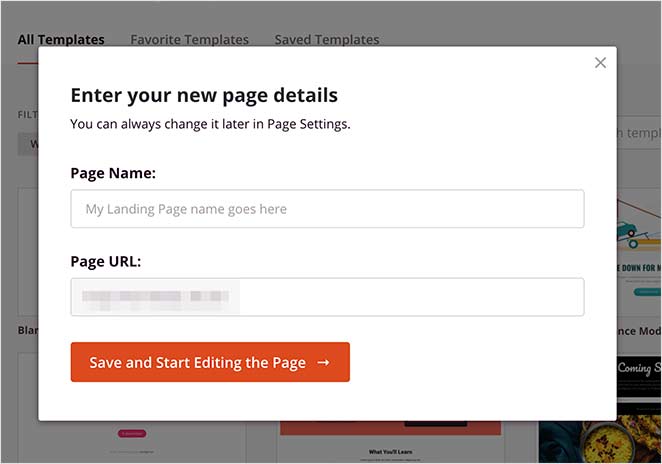Image resolution: width=662 pixels, height=464 pixels.
Task: Close the new page details dialog
Action: point(600,63)
